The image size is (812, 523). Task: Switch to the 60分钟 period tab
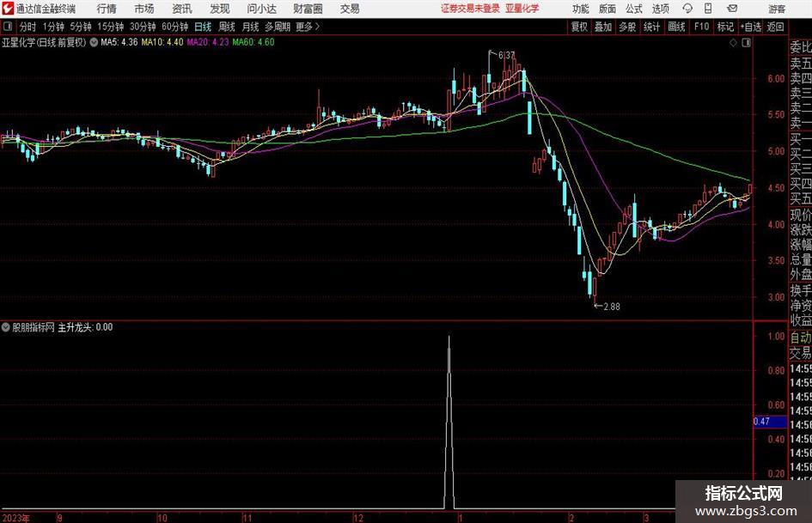coord(174,27)
